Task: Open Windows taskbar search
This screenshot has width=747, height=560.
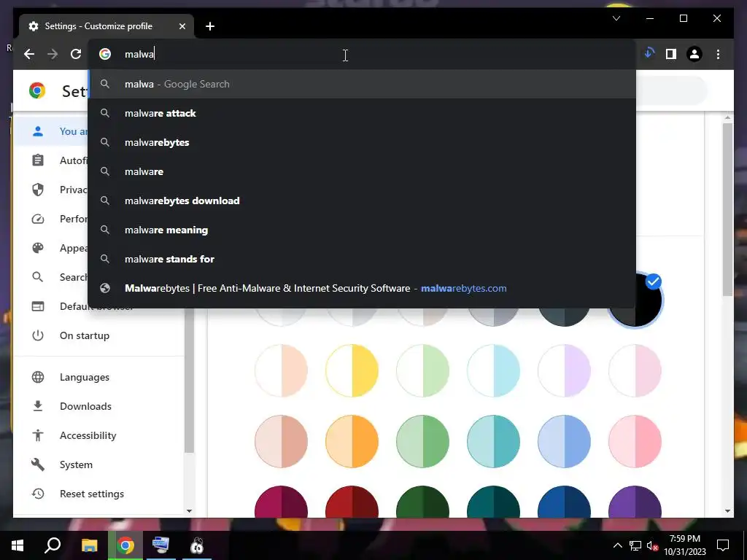Action: (x=53, y=545)
